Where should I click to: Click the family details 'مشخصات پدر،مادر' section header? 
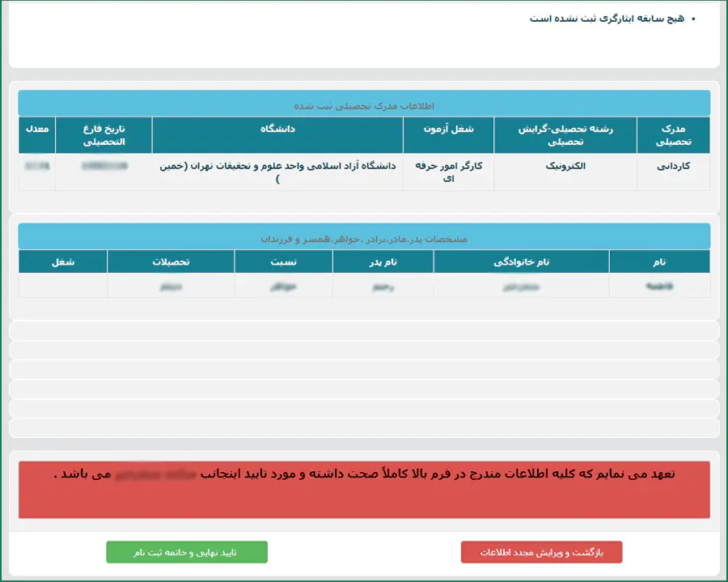click(364, 239)
